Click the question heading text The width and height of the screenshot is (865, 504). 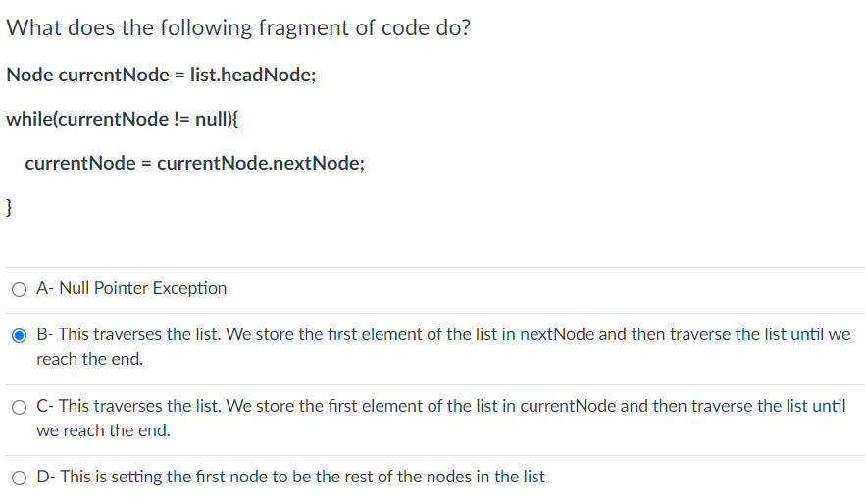(238, 27)
